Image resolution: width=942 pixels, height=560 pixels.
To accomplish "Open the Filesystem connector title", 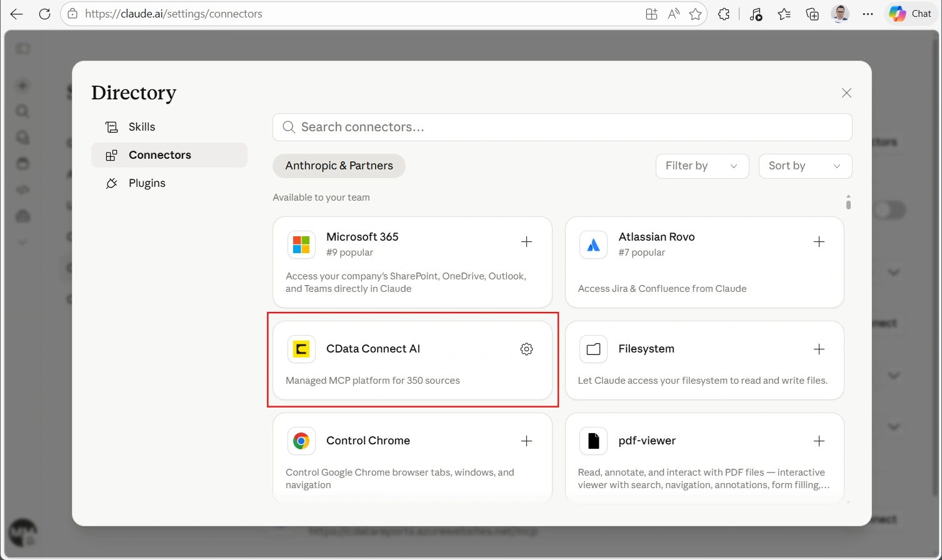I will click(x=646, y=349).
